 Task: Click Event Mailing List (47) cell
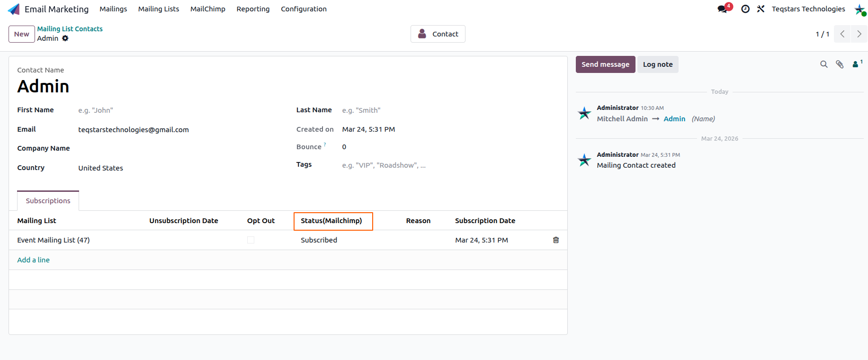[54, 240]
